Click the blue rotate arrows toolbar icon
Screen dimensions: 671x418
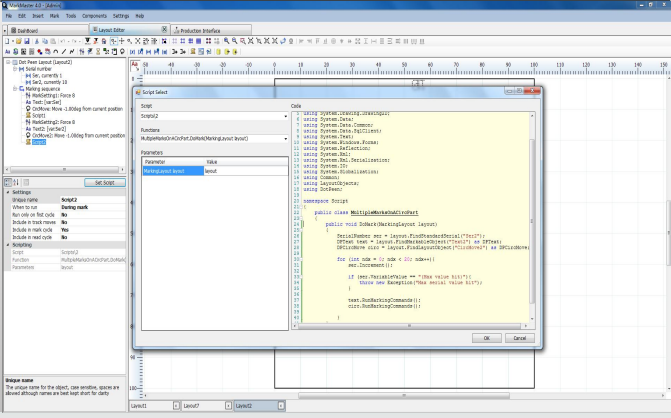(x=283, y=41)
